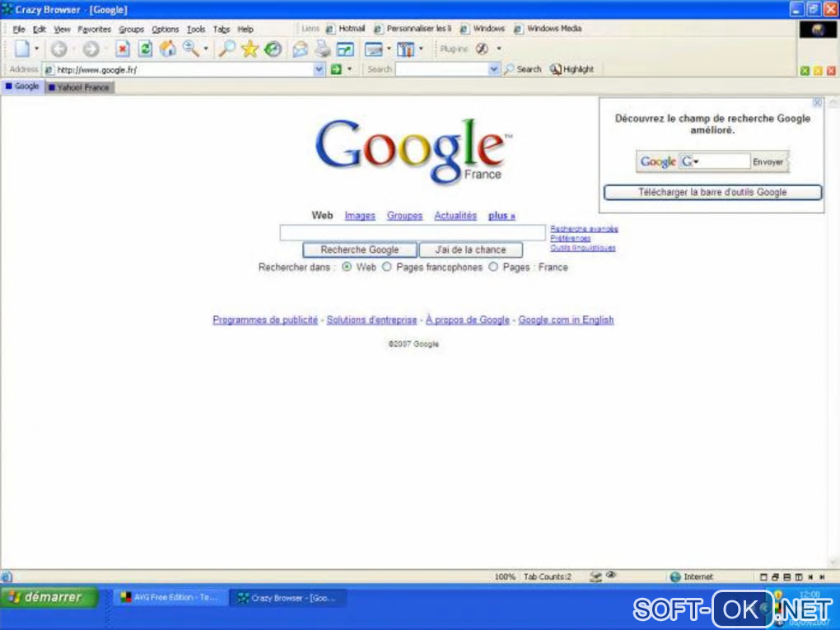Click the Zoom magnifier icon

point(191,49)
